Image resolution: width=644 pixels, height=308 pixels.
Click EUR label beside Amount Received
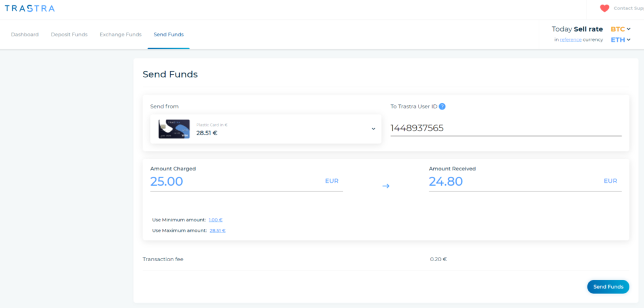[610, 181]
